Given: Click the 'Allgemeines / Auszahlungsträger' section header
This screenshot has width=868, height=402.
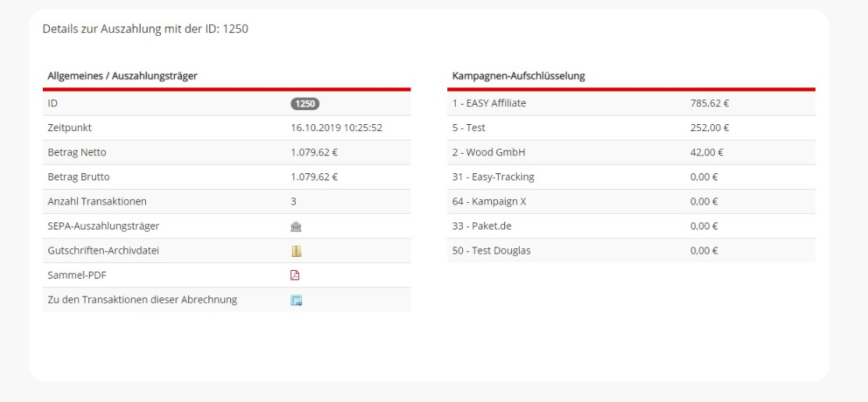Looking at the screenshot, I should tap(123, 76).
